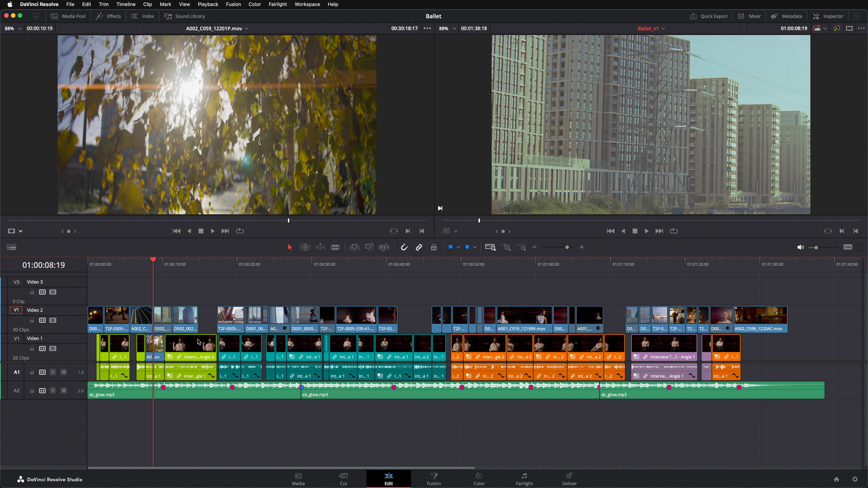Select the Blade Edit mode razor icon

pyautogui.click(x=335, y=247)
